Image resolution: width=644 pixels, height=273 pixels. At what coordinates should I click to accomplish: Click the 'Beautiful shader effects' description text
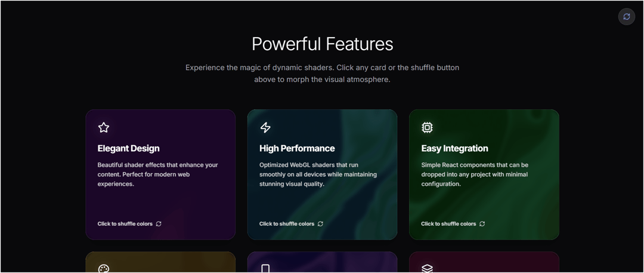click(x=157, y=174)
